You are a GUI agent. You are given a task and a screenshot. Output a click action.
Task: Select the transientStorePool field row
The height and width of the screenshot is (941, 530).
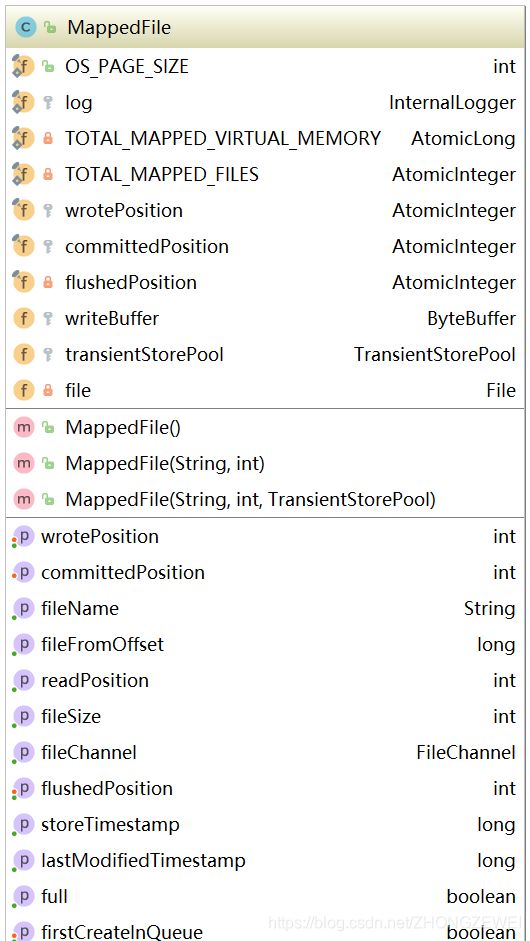point(265,355)
